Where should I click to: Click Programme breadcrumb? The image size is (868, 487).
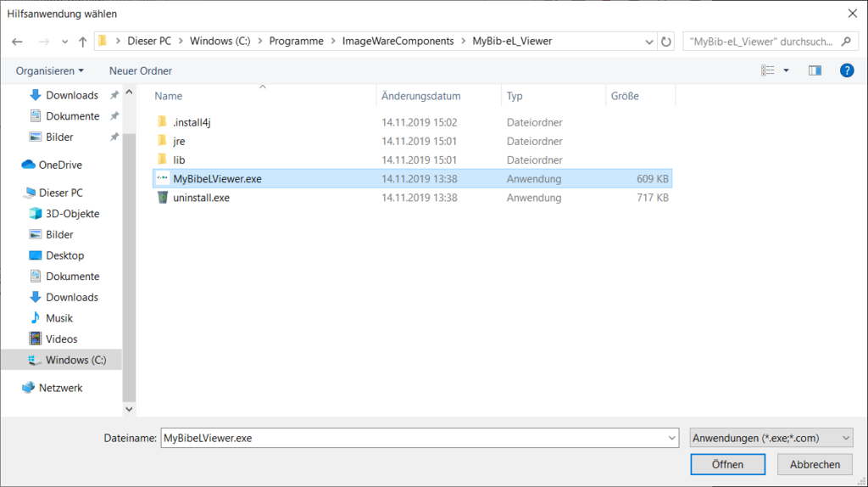(296, 42)
